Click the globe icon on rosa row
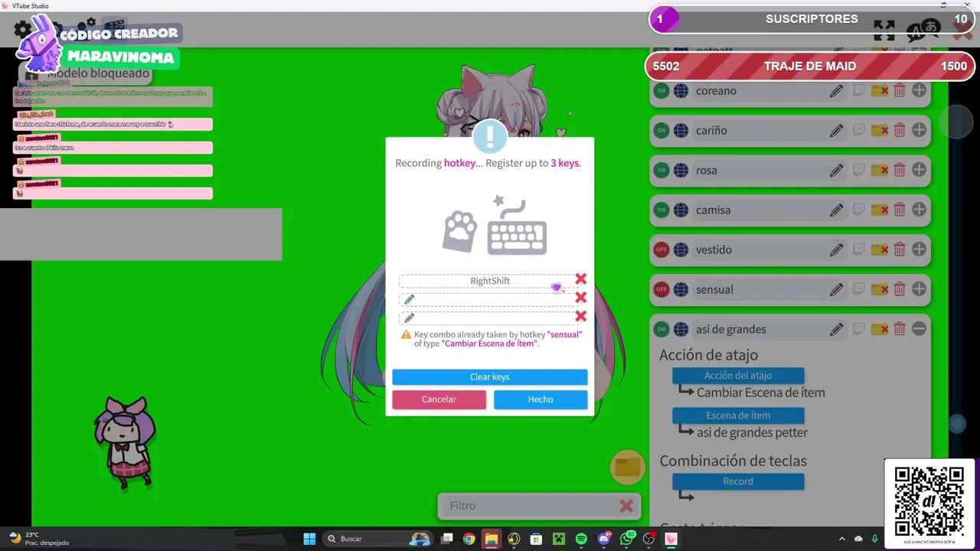This screenshot has width=980, height=551. point(681,171)
